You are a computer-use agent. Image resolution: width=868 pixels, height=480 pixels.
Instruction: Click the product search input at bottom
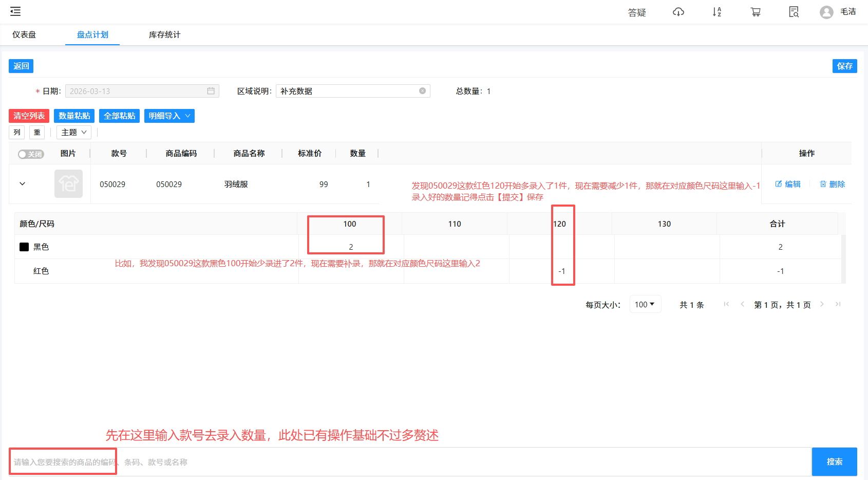tap(205, 461)
